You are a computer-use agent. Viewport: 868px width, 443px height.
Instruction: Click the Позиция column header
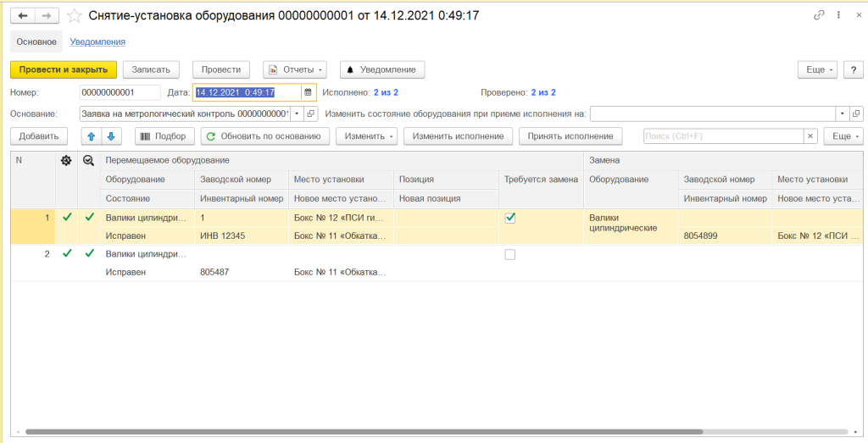point(446,180)
